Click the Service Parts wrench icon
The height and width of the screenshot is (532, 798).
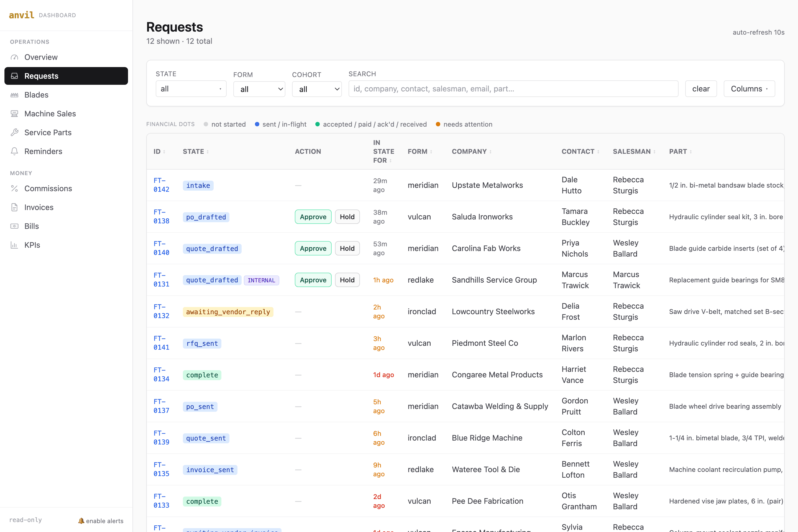(14, 132)
